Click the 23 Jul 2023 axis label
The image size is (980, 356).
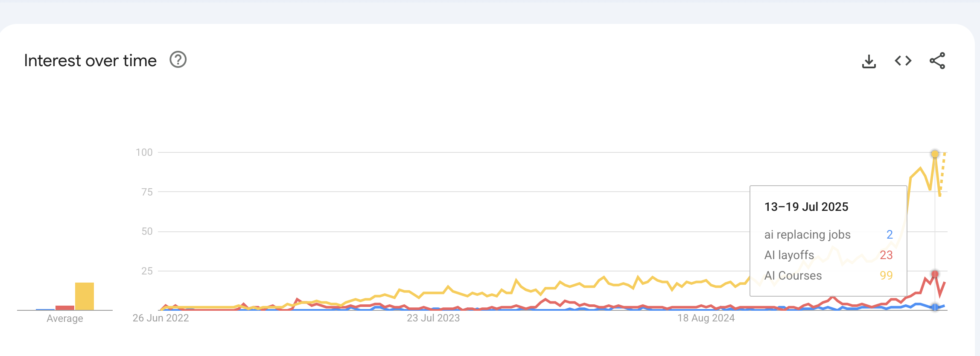tap(433, 318)
